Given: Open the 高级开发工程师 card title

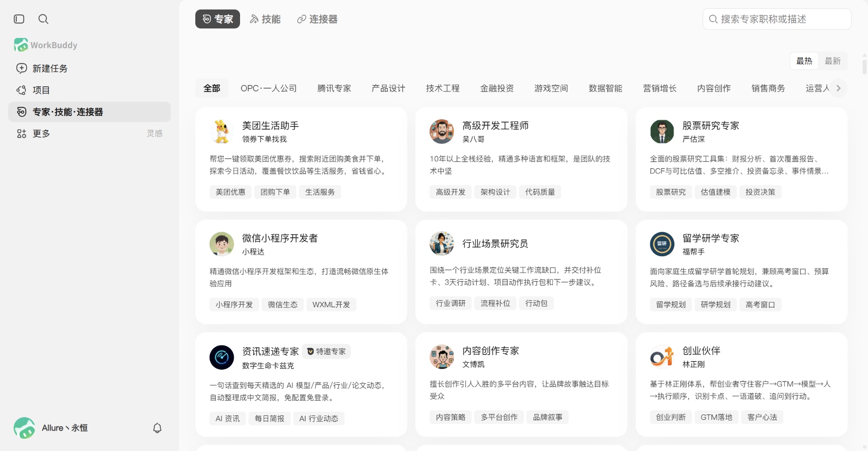Looking at the screenshot, I should [x=495, y=126].
